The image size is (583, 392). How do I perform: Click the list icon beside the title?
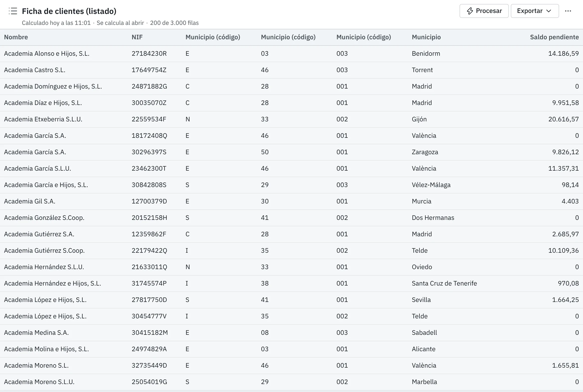[x=13, y=11]
